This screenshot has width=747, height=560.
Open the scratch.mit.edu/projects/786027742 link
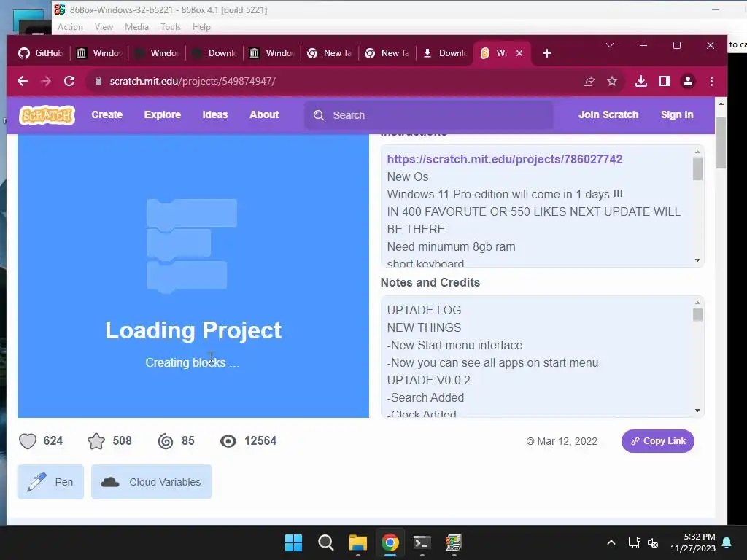[x=505, y=159]
